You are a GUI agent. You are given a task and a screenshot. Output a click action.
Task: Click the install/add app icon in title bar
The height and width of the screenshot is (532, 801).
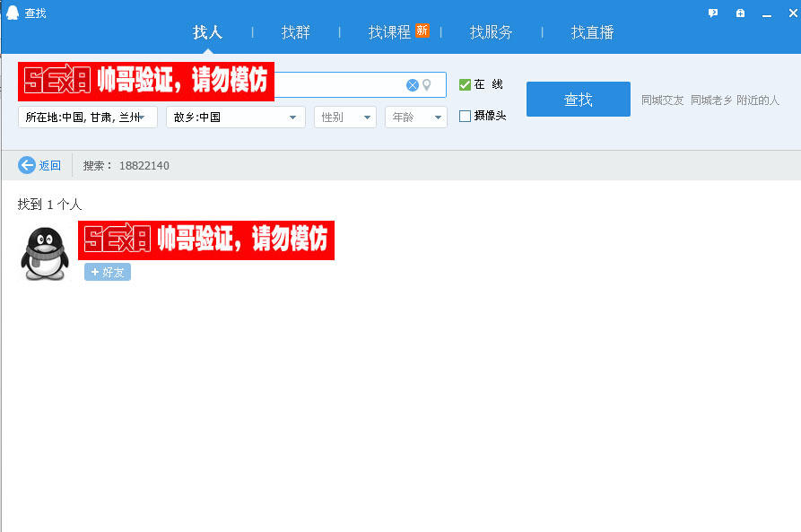click(738, 13)
